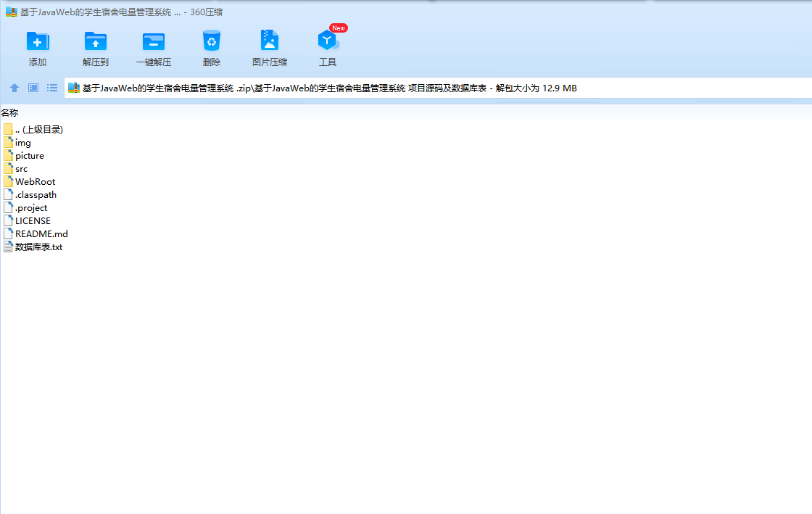Click the 解压到 (Extract to) icon
The image size is (812, 514).
[95, 41]
